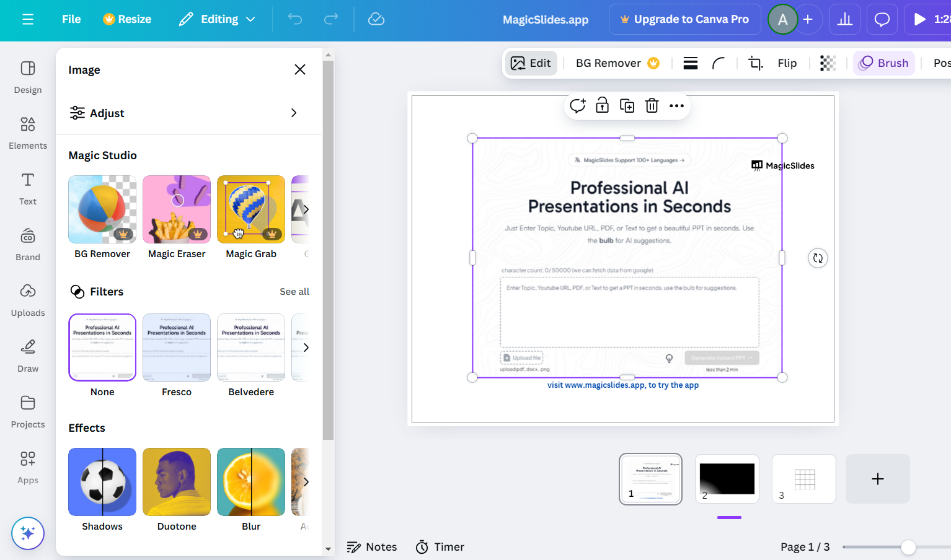Image resolution: width=951 pixels, height=560 pixels.
Task: Show more Magic Studio tools arrow
Action: tap(306, 209)
